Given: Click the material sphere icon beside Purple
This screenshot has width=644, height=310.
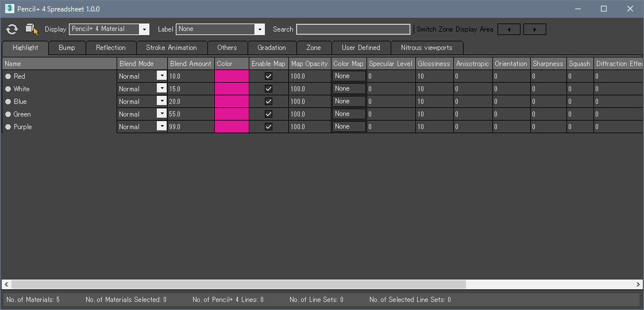Looking at the screenshot, I should 8,127.
